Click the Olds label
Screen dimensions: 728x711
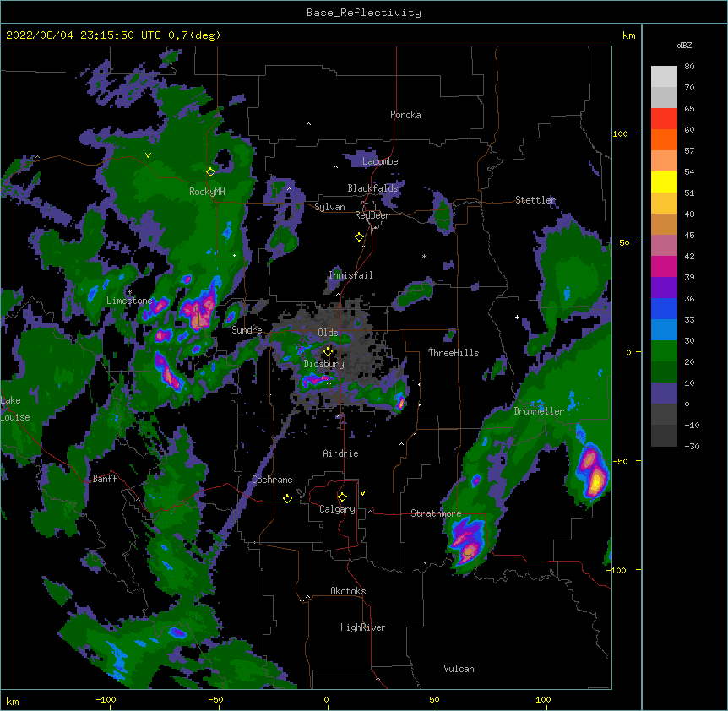[328, 333]
